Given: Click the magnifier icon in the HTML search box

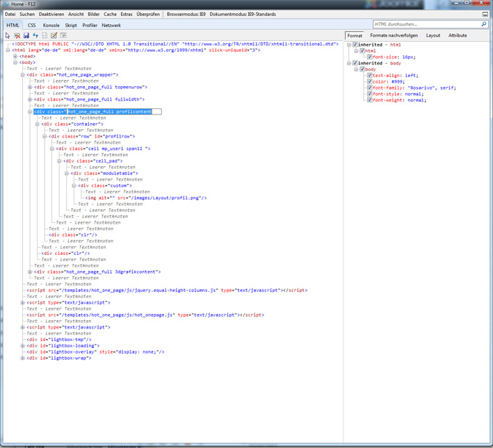Looking at the screenshot, I should pos(483,24).
